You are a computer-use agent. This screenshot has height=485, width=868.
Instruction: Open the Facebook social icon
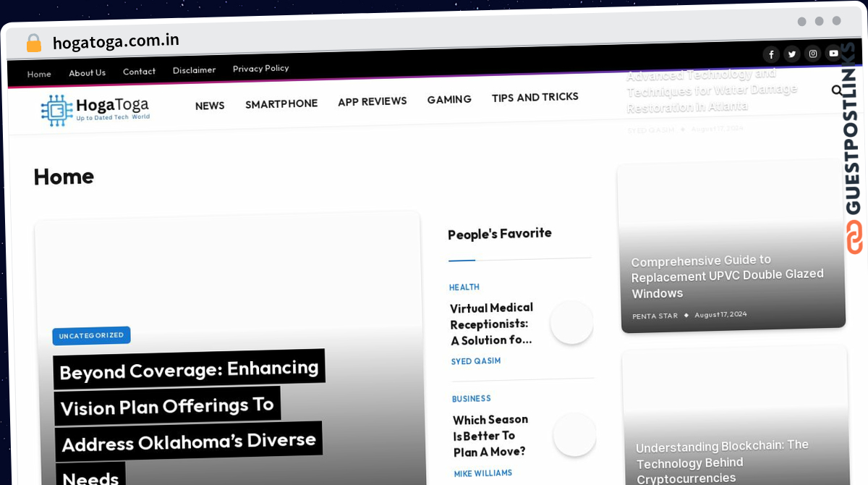(771, 54)
